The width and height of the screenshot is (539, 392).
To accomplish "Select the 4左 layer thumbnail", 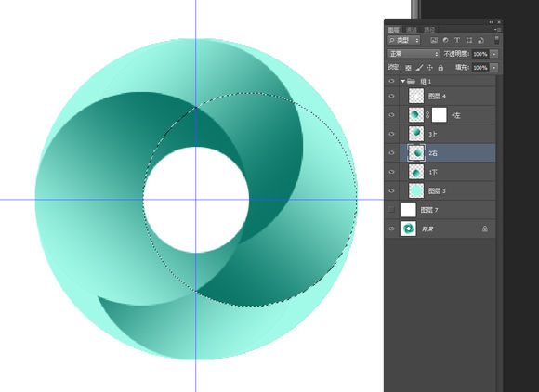I will [x=416, y=115].
